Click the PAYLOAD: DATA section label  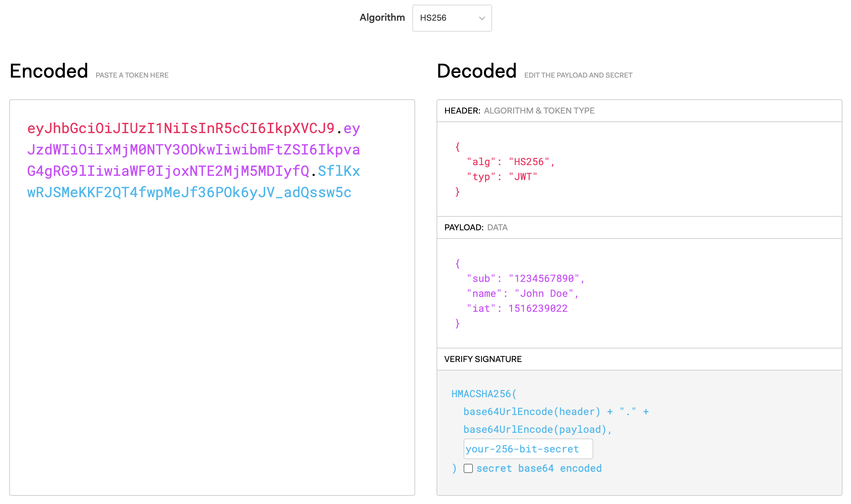tap(476, 227)
